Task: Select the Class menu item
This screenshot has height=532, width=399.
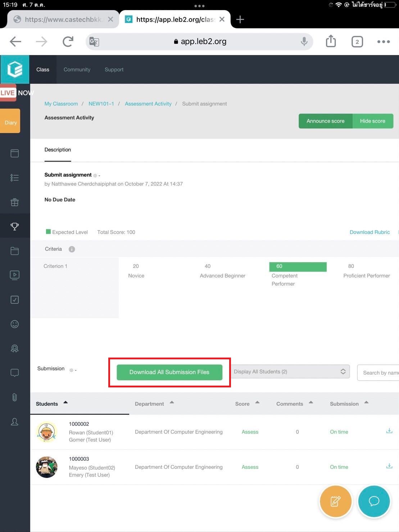Action: pos(43,69)
